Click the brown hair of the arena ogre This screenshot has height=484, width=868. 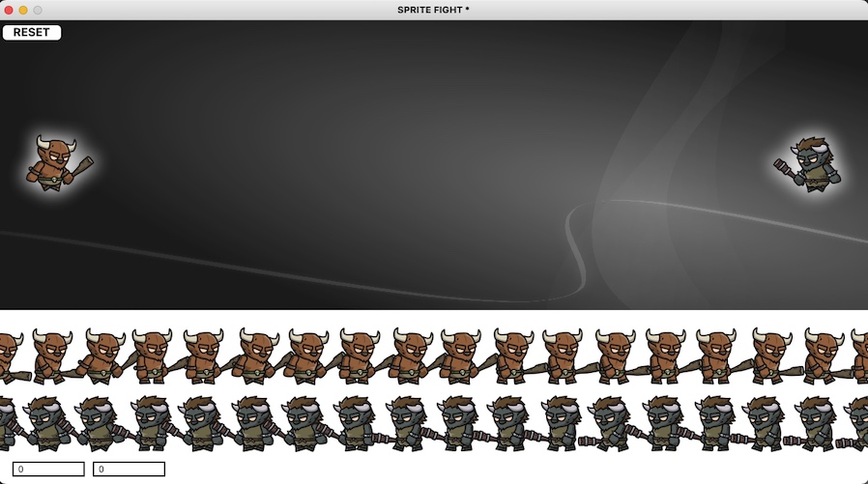[812, 146]
